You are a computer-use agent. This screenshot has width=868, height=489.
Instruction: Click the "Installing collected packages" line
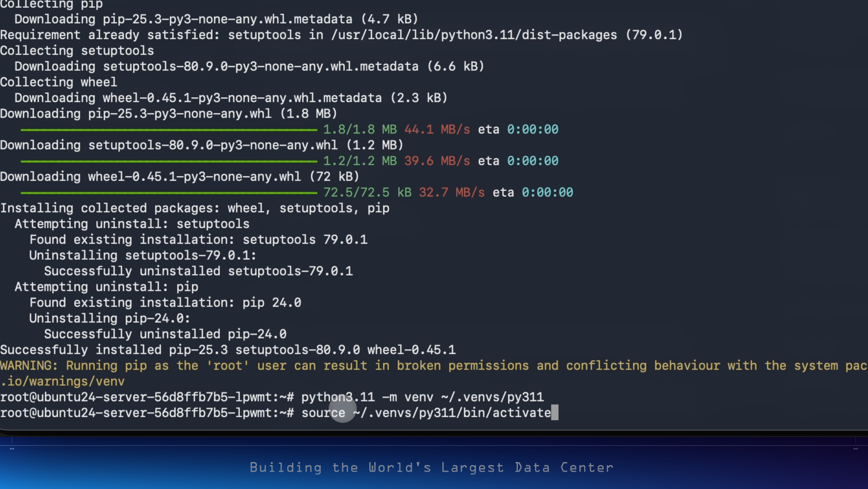click(x=195, y=209)
